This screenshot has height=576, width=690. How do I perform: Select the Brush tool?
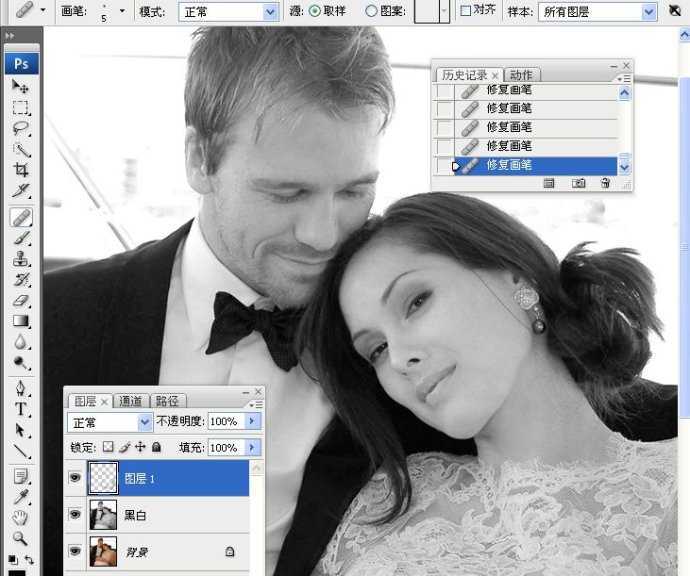click(20, 238)
